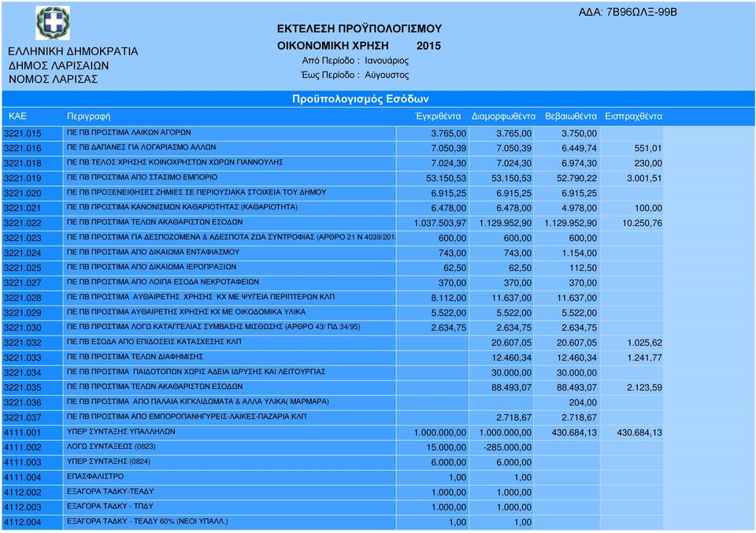
Task: Select row ΕΜΠΟΡΟΠΑΝΗΓΥΡΕΙΣ-ΛΑΙΚΕΣ-ΠΑΖΑΡΙΑ
Action: pyautogui.click(x=332, y=417)
